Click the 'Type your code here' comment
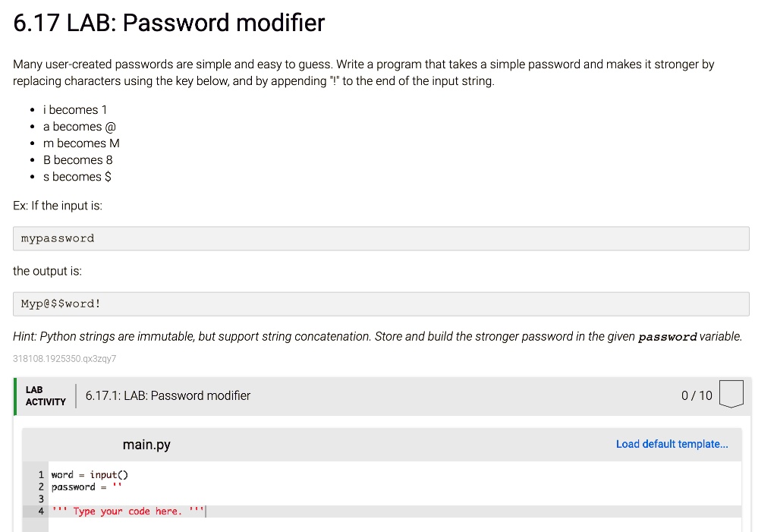Image resolution: width=777 pixels, height=532 pixels. pyautogui.click(x=127, y=512)
